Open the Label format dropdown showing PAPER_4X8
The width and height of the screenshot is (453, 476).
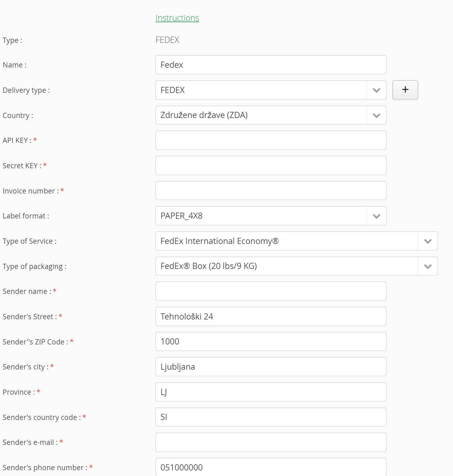pos(271,216)
